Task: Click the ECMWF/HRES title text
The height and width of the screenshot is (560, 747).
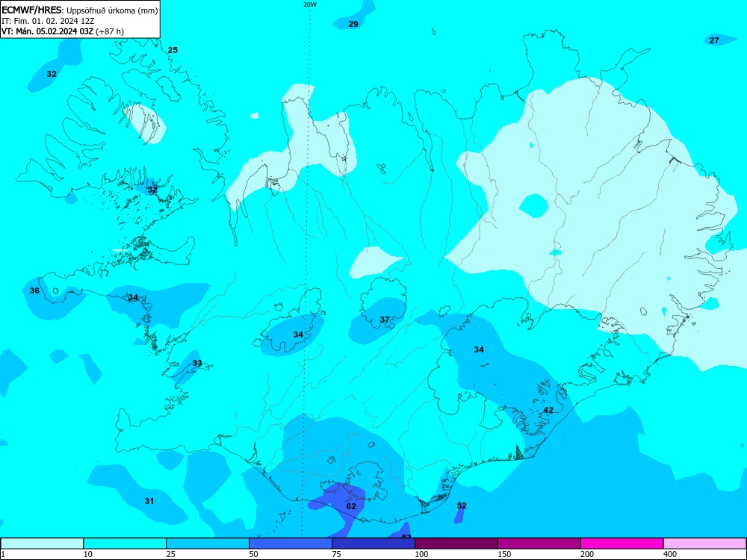Action: click(32, 10)
